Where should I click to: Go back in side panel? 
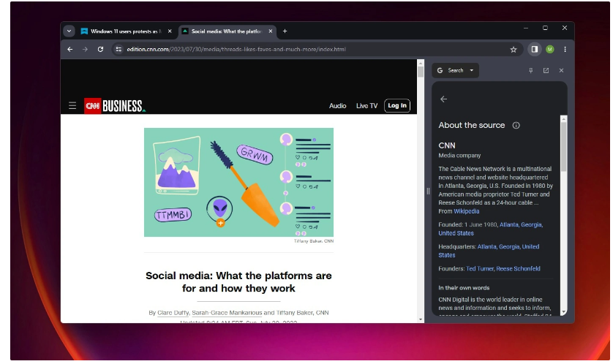(444, 99)
